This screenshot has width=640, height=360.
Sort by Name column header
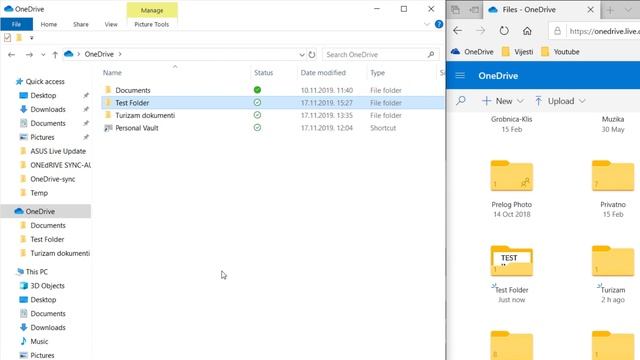[x=112, y=73]
